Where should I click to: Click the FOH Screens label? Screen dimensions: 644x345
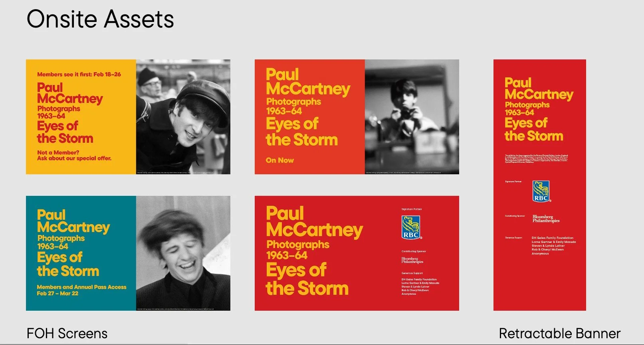pos(67,333)
